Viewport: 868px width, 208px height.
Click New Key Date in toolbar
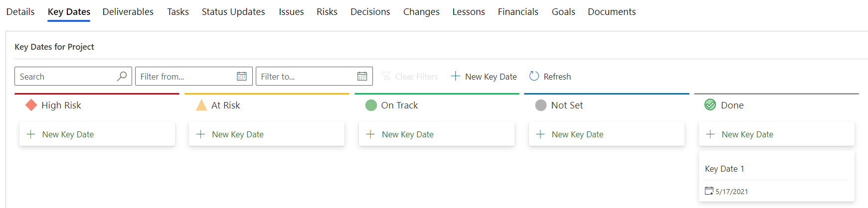coord(484,76)
